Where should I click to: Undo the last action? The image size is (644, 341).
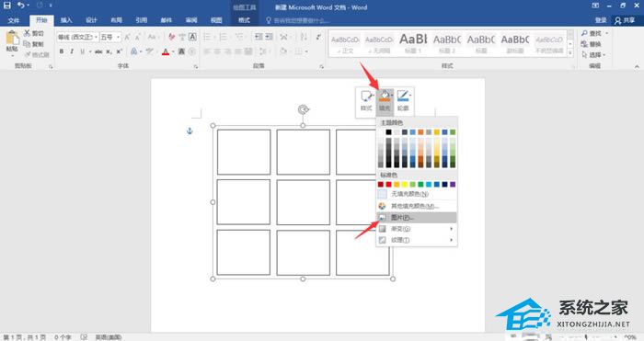pyautogui.click(x=20, y=6)
